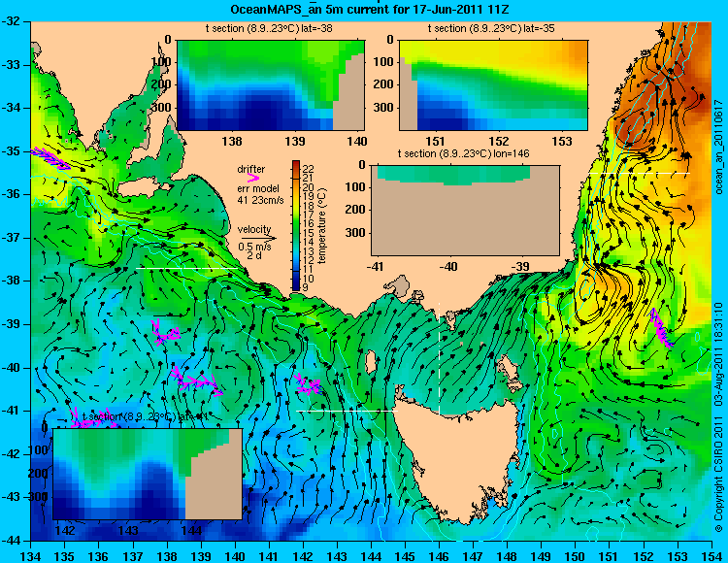Screen dimensions: 728x563
Task: Click the magenta drifter track near 135E, 35S
Action: point(50,158)
